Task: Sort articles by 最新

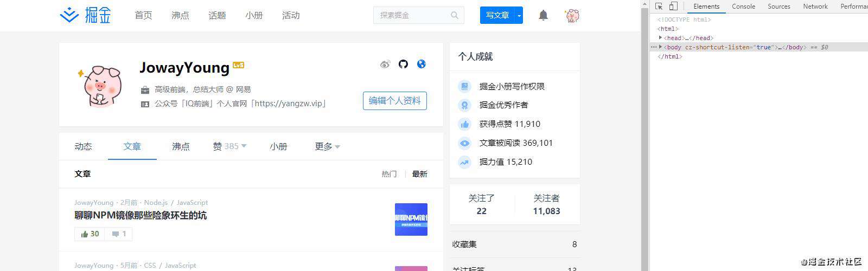Action: (420, 174)
